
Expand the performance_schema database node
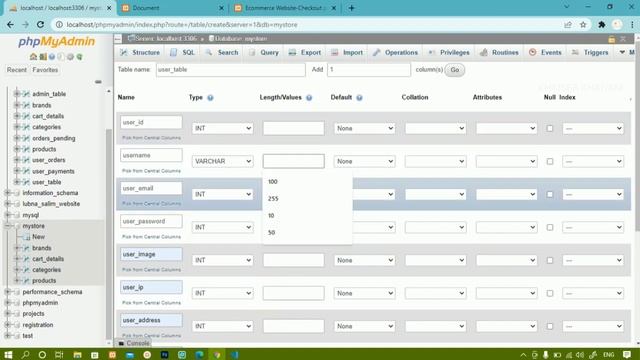(7, 292)
